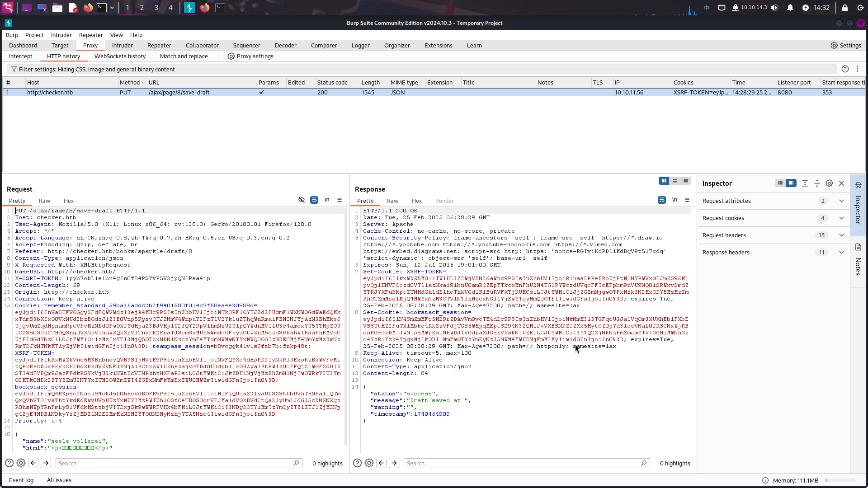Open Burp Settings gear
Screen dimensions: 868x488
pos(834,46)
